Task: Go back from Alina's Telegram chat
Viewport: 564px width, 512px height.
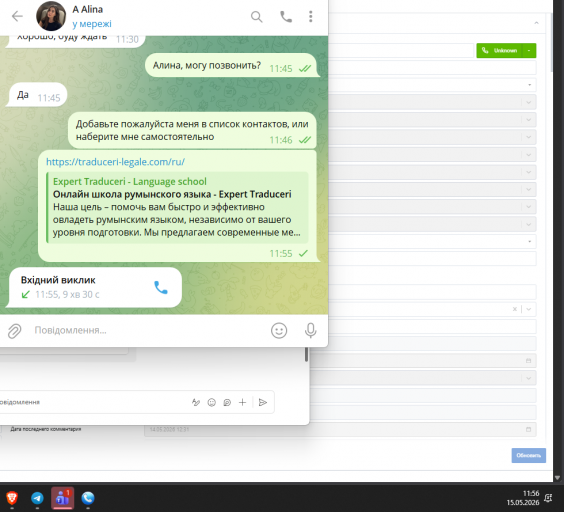Action: click(x=17, y=16)
